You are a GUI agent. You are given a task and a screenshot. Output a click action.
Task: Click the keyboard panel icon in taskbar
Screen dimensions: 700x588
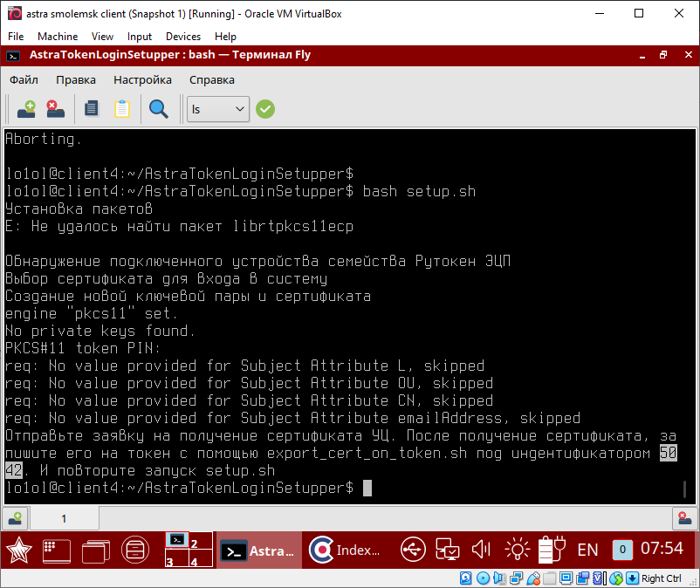(56, 551)
